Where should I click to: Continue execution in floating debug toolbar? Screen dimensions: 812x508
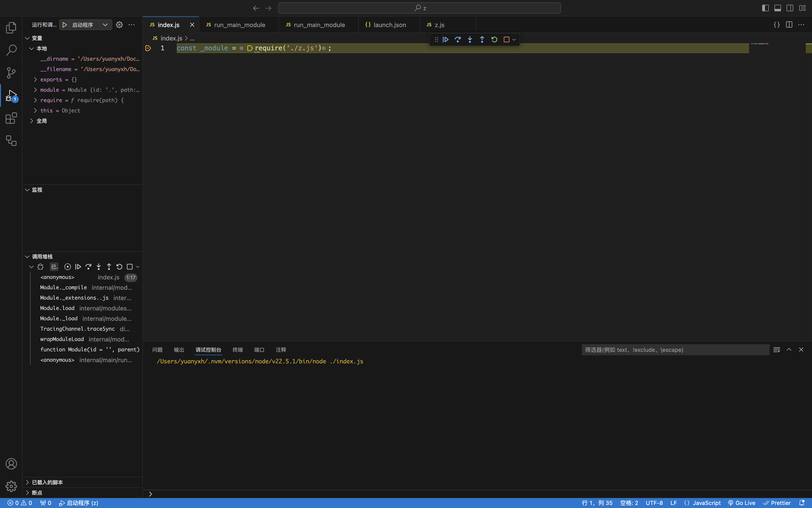[446, 40]
